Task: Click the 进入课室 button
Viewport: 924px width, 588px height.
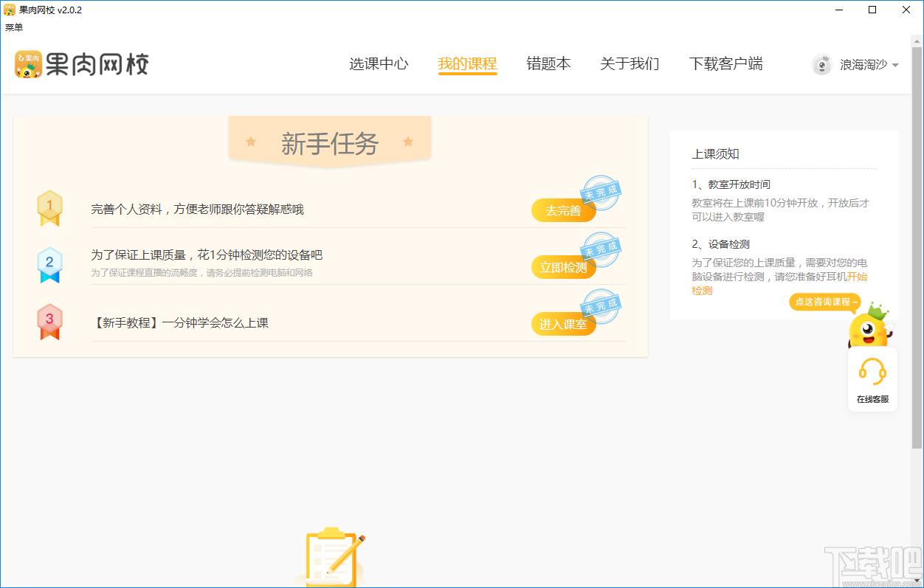Action: tap(563, 324)
